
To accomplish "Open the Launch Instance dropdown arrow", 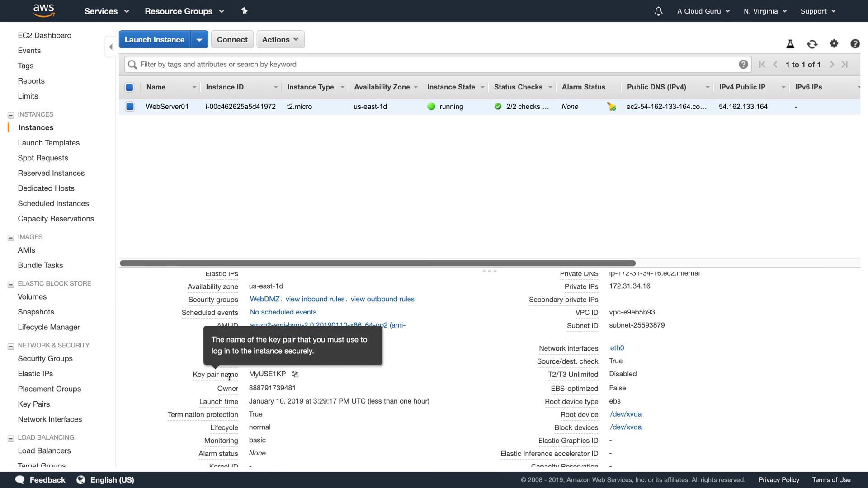I will [199, 40].
